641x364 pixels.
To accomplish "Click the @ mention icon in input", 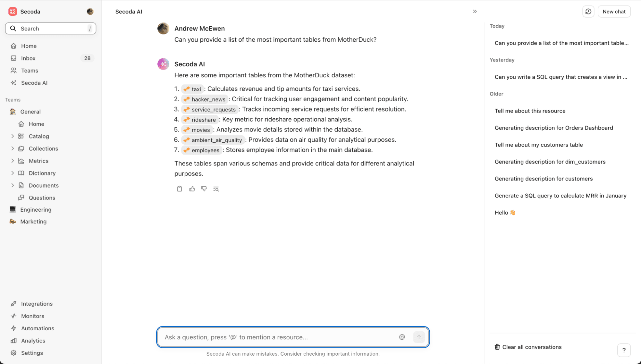I will pos(402,337).
